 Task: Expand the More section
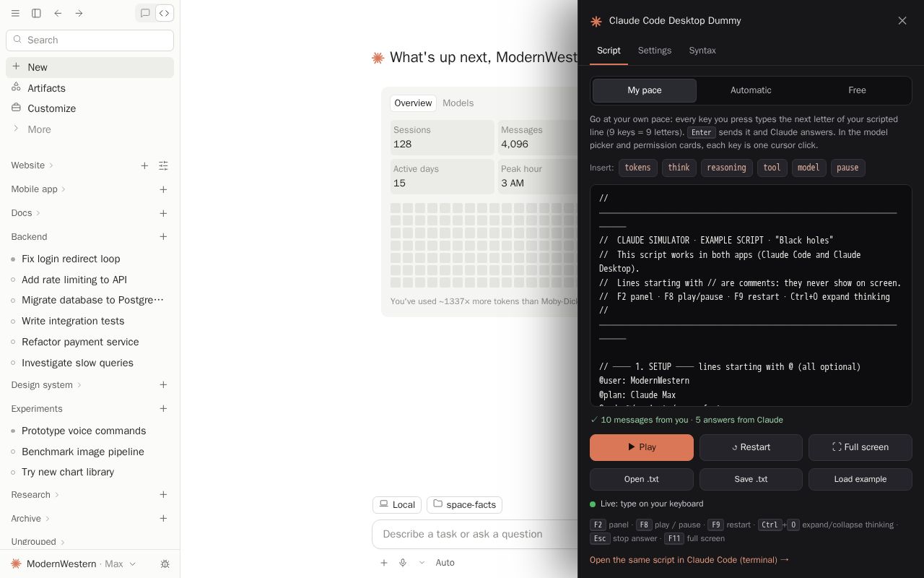click(90, 129)
